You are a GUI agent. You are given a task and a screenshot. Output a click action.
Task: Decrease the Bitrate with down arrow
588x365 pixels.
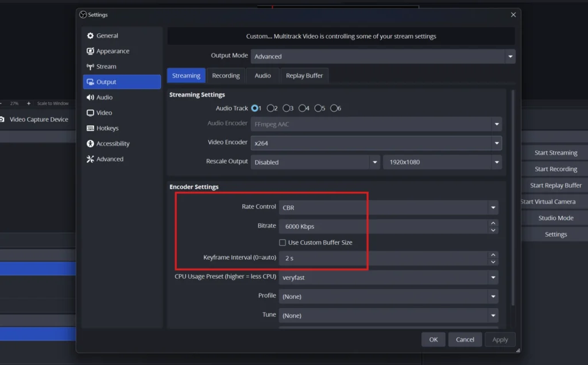click(493, 230)
